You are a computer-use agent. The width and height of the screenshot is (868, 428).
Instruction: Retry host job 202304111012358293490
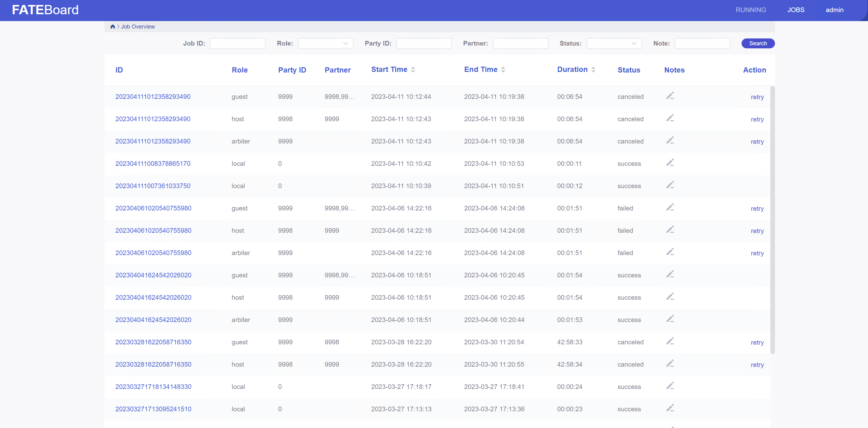[x=757, y=119]
